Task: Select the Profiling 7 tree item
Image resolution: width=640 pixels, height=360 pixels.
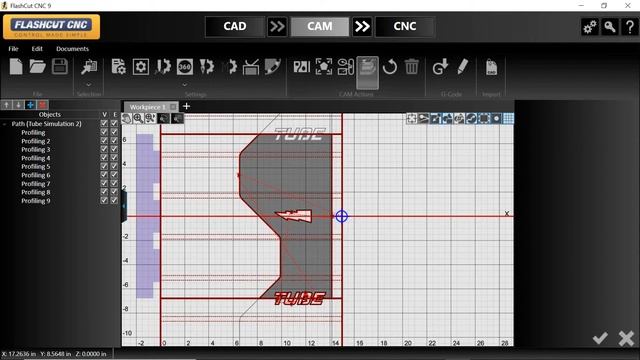Action: coord(36,184)
